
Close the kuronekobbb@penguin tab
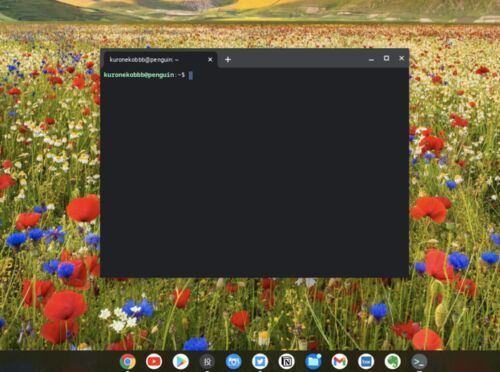210,60
